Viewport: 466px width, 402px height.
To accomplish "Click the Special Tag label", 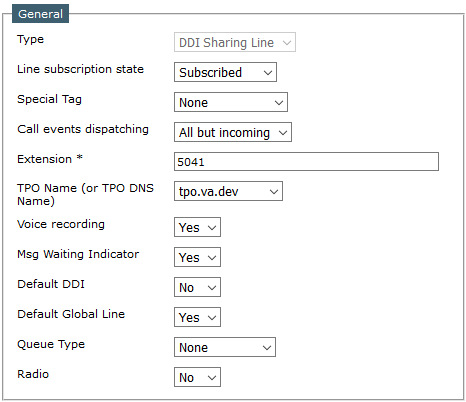I will tap(49, 99).
